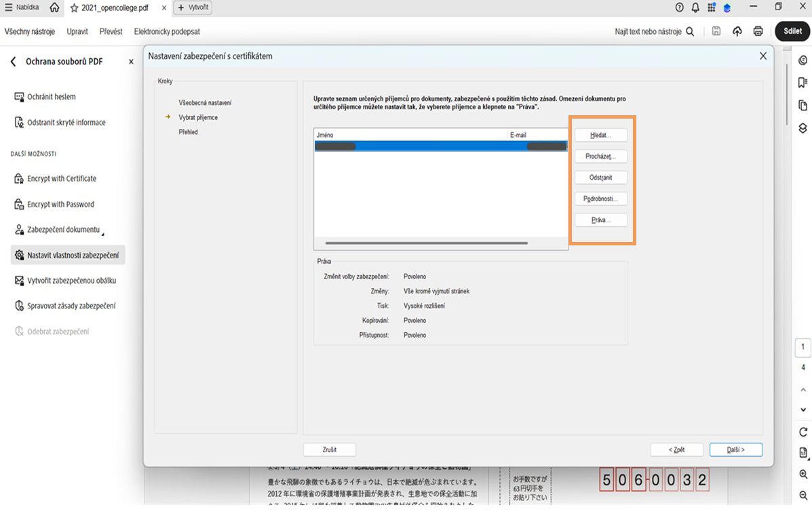Open the bookmarks panel icon
812x524 pixels.
(803, 83)
